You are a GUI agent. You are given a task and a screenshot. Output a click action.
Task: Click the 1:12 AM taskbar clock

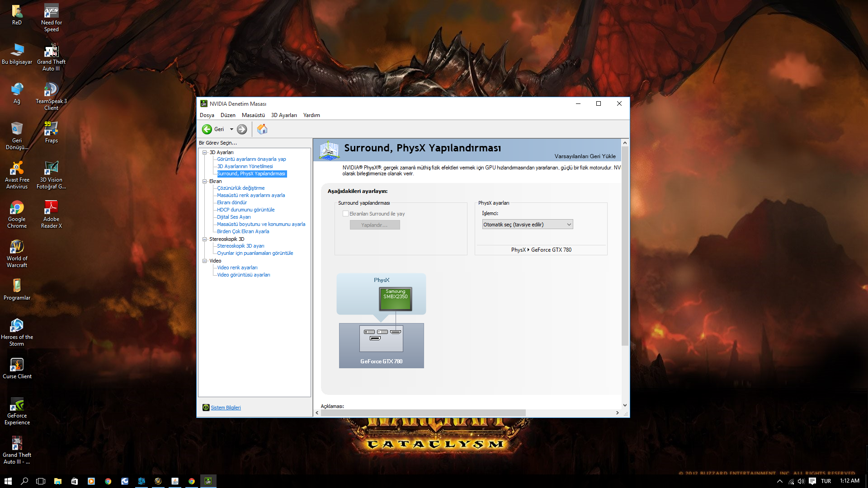point(849,481)
